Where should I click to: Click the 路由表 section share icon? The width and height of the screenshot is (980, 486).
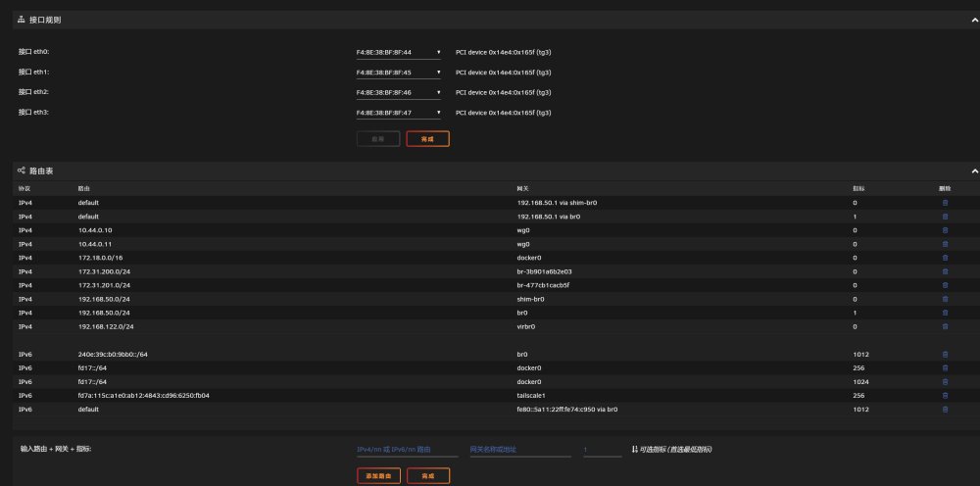22,170
